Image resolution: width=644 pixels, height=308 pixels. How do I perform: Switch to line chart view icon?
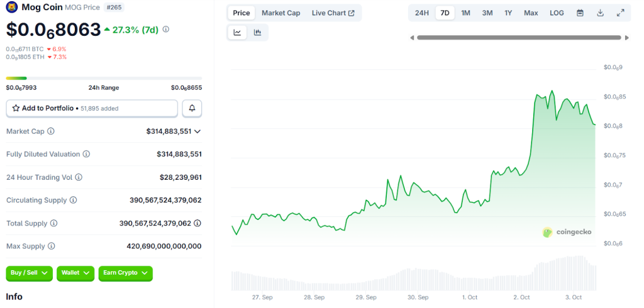point(237,33)
